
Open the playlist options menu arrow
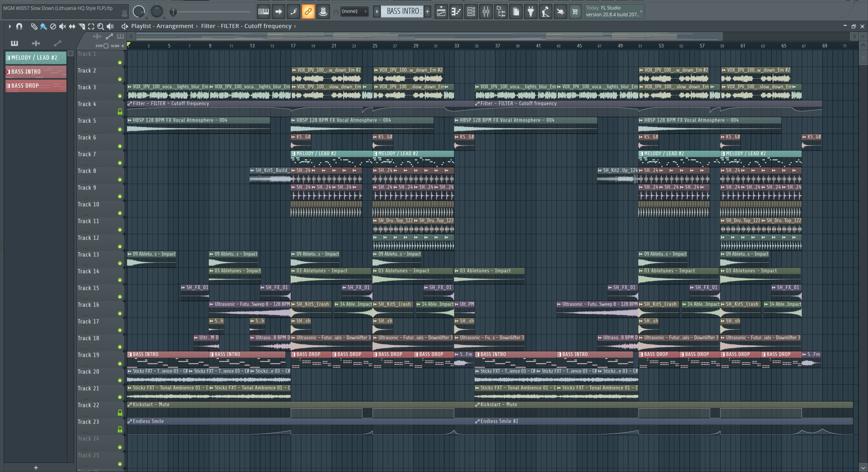pyautogui.click(x=9, y=26)
